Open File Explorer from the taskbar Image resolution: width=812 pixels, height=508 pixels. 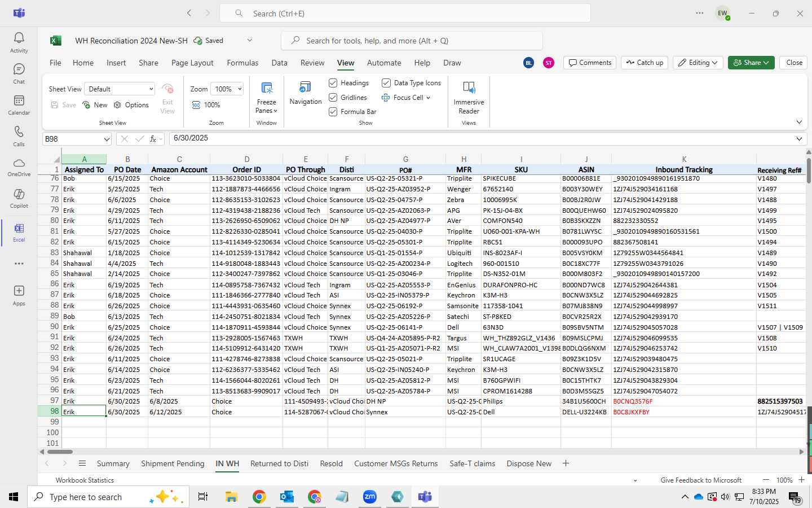(232, 497)
